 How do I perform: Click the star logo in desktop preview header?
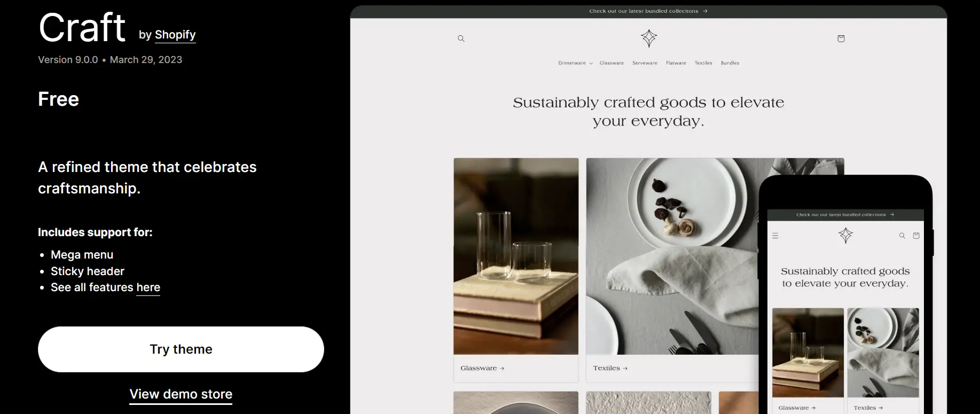pyautogui.click(x=649, y=38)
